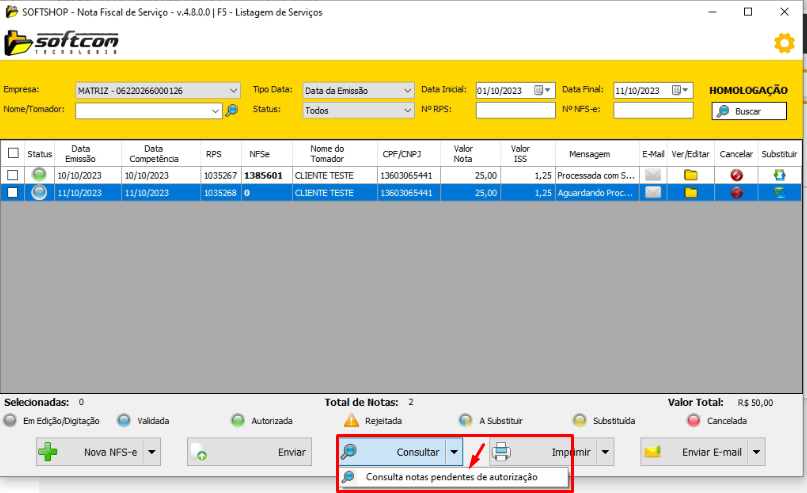Image resolution: width=807 pixels, height=493 pixels.
Task: Open the Nova NFS-e dropdown arrow
Action: [x=151, y=452]
